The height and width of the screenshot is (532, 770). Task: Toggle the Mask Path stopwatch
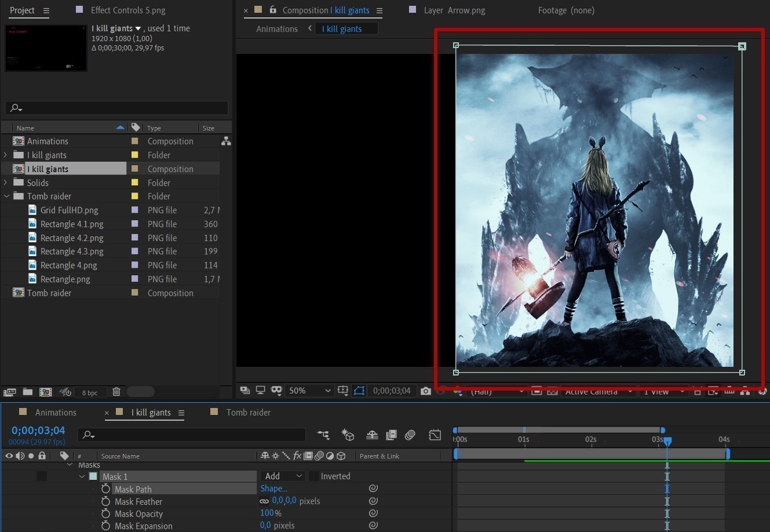105,489
